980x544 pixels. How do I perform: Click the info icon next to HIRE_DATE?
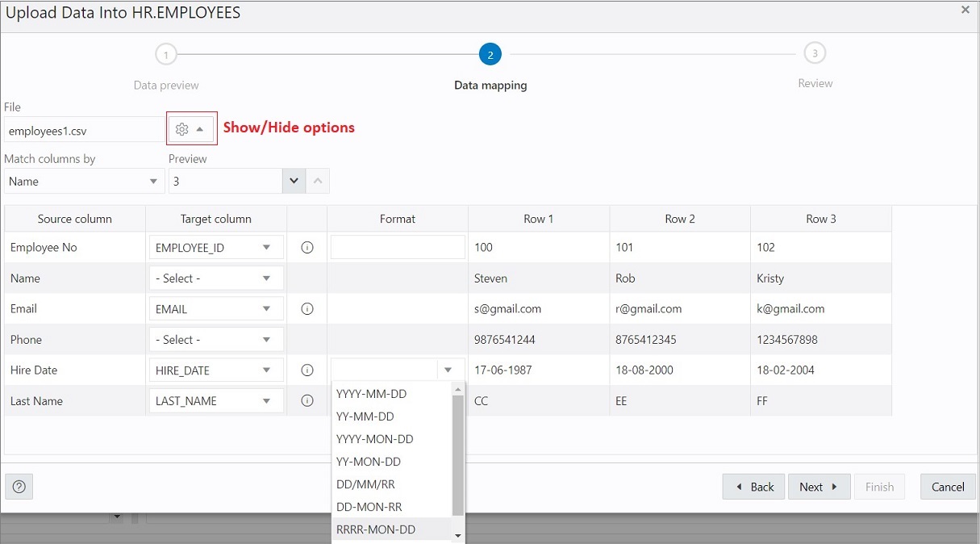[x=307, y=370]
